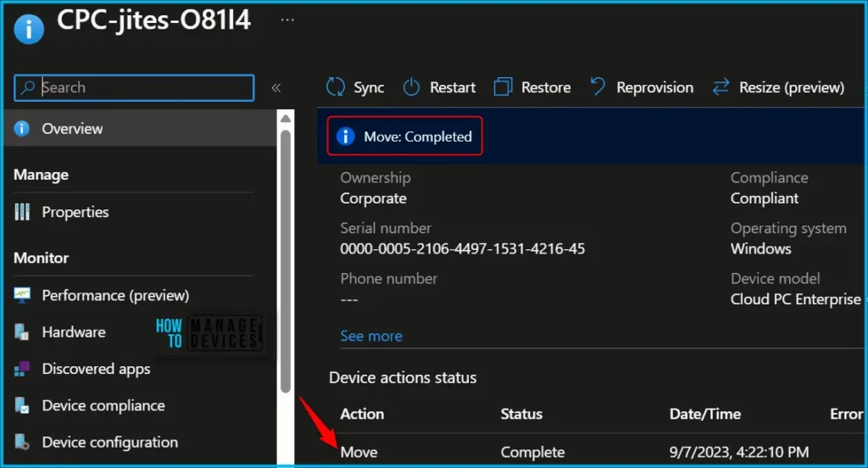
Task: Click the Cloud PC Enterprise device model
Action: pos(795,299)
